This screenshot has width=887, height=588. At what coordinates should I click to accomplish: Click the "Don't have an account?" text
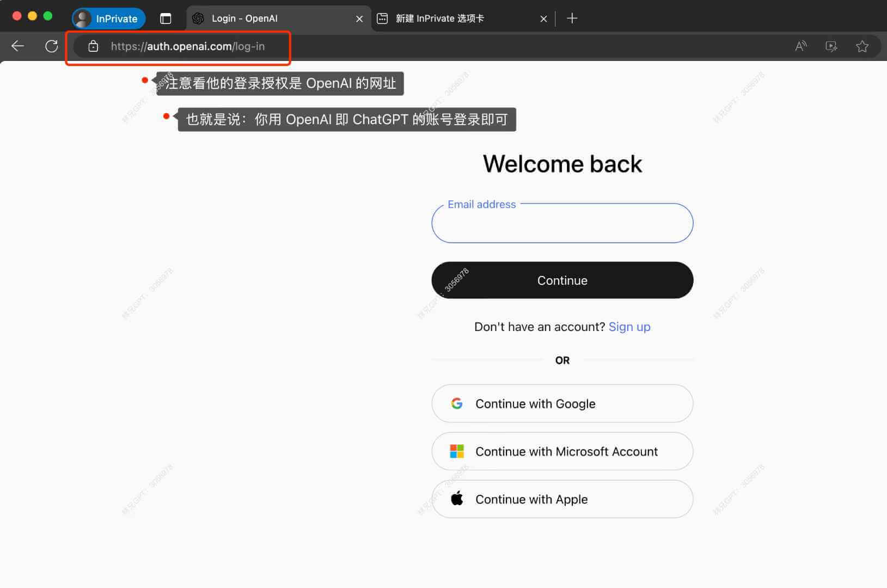click(540, 327)
